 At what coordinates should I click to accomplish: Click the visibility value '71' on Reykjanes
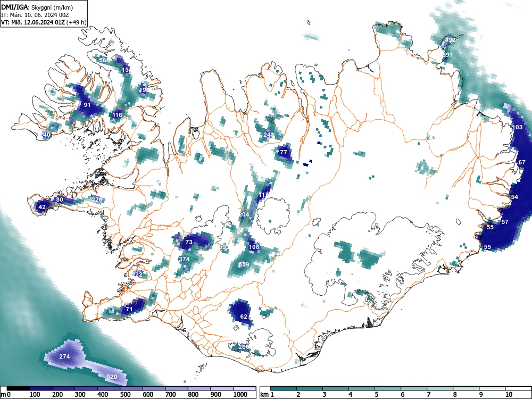pyautogui.click(x=129, y=309)
